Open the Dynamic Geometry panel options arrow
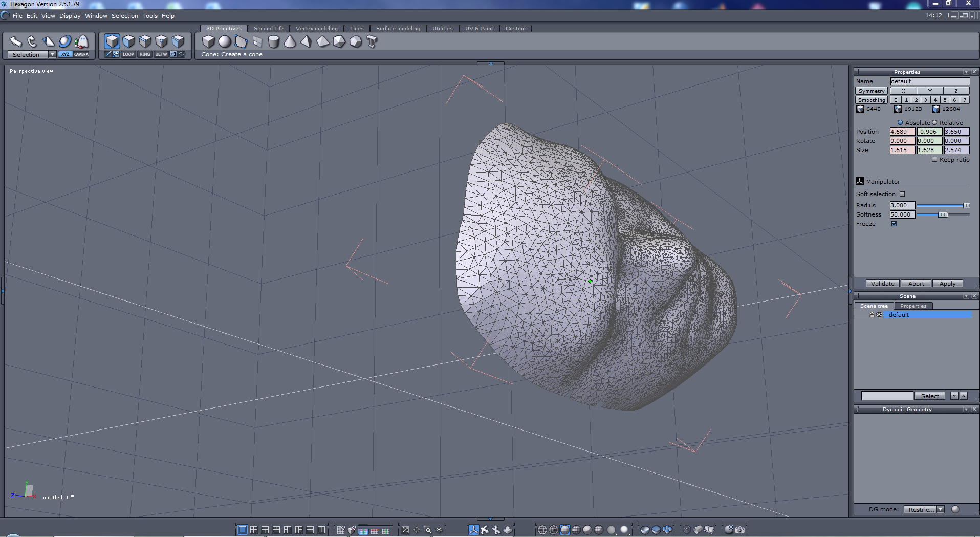This screenshot has height=537, width=980. point(966,409)
